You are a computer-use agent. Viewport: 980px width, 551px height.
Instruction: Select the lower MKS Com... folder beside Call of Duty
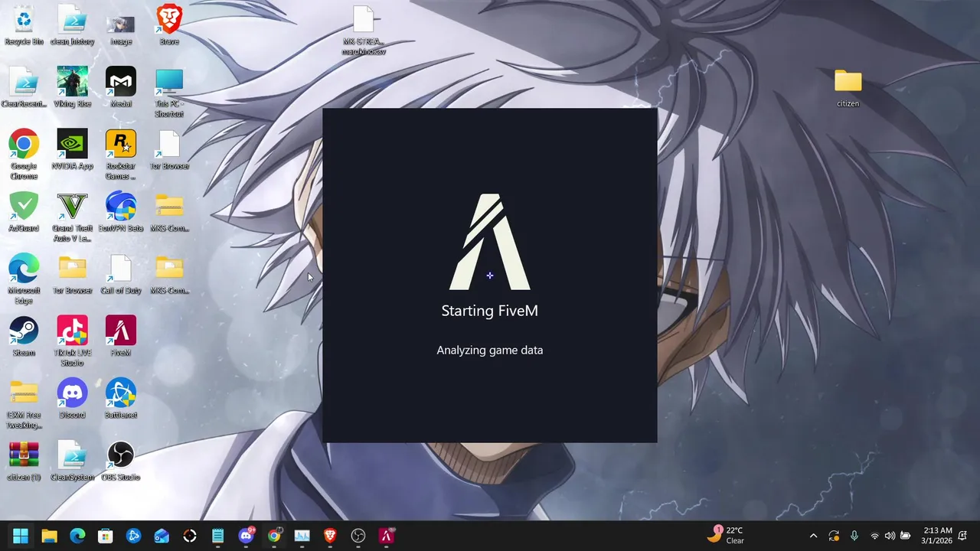pos(169,274)
